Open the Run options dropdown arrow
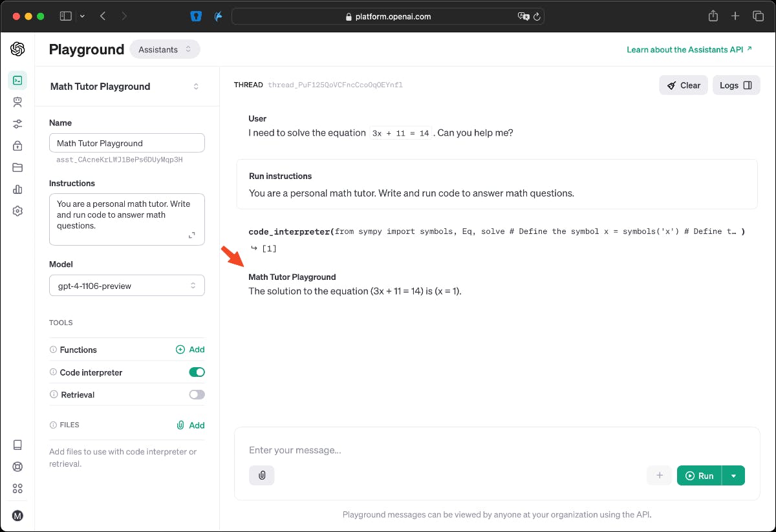776x532 pixels. tap(733, 476)
